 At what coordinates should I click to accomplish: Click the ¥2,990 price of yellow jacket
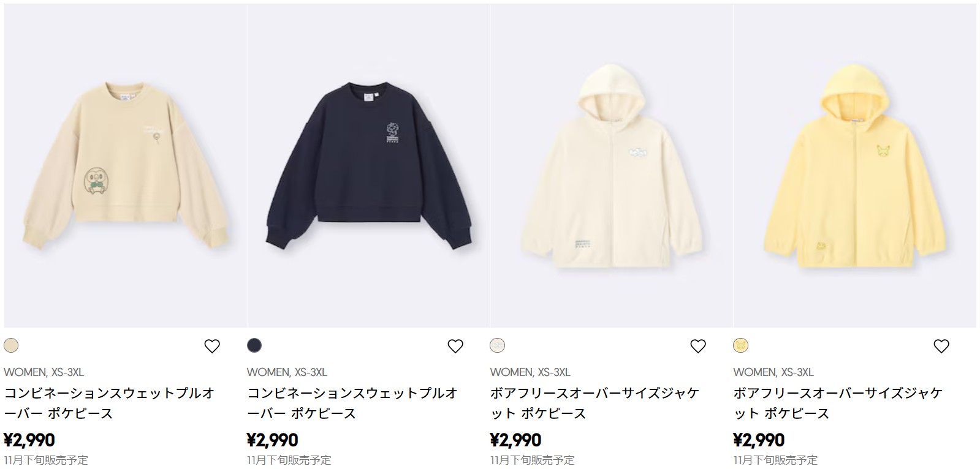pyautogui.click(x=759, y=440)
